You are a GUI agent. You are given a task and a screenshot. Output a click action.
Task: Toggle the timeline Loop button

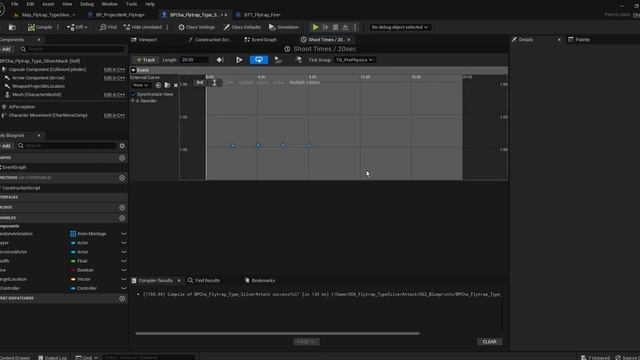tap(259, 60)
